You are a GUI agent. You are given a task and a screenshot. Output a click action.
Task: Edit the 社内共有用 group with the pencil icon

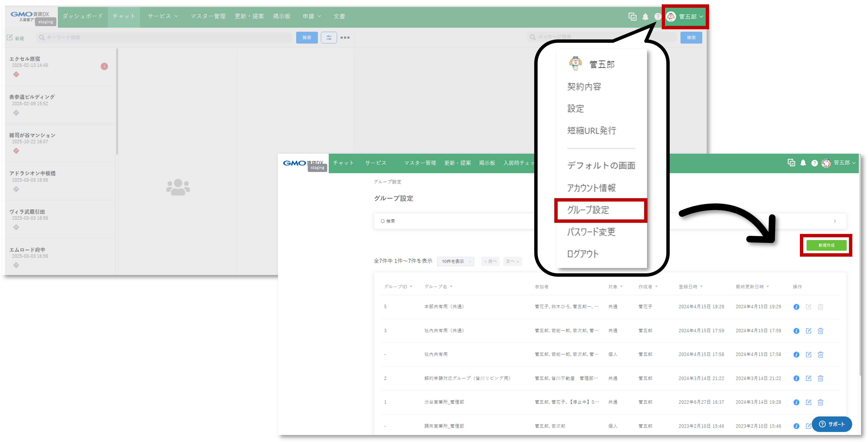pyautogui.click(x=808, y=354)
